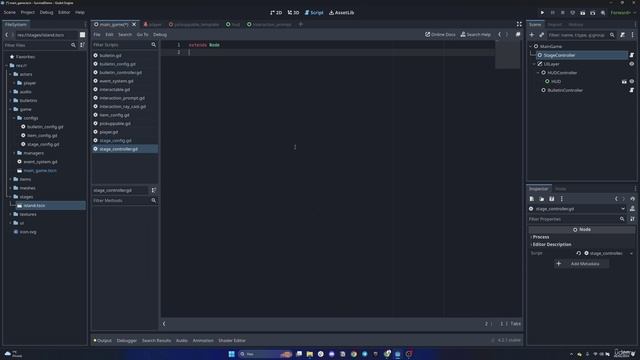
Task: Select player.gd in script list
Action: pyautogui.click(x=125, y=132)
